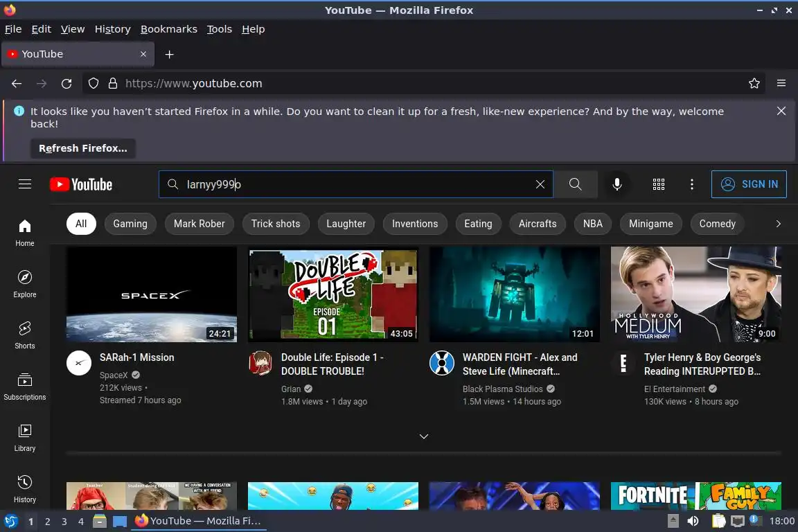Image resolution: width=798 pixels, height=532 pixels.
Task: Open WARDEN FIGHT video title
Action: (x=520, y=364)
